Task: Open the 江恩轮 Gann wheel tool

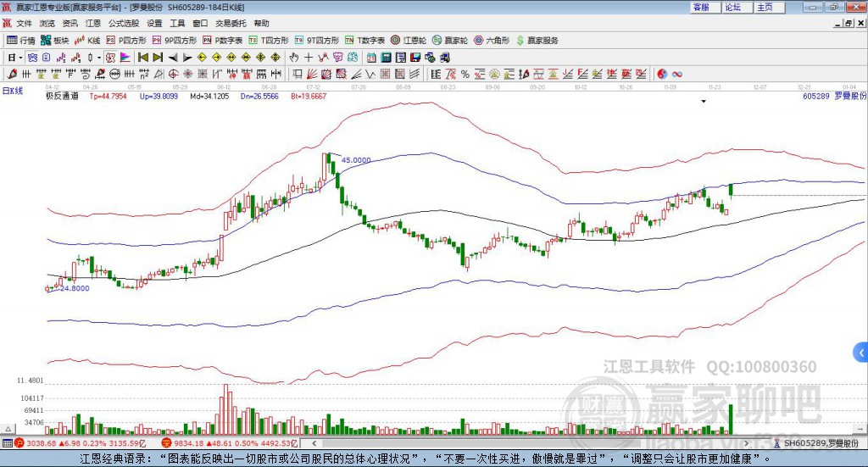Action: point(408,41)
